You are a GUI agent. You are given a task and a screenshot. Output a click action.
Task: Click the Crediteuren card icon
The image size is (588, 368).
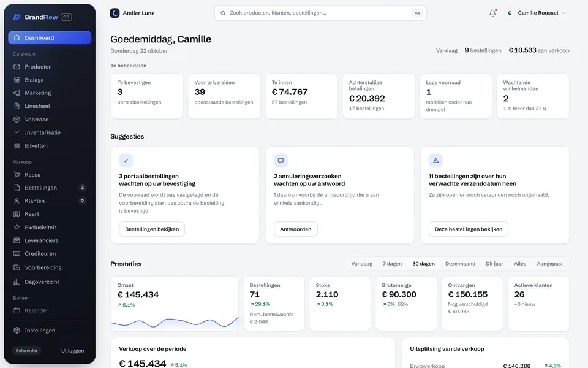click(17, 253)
